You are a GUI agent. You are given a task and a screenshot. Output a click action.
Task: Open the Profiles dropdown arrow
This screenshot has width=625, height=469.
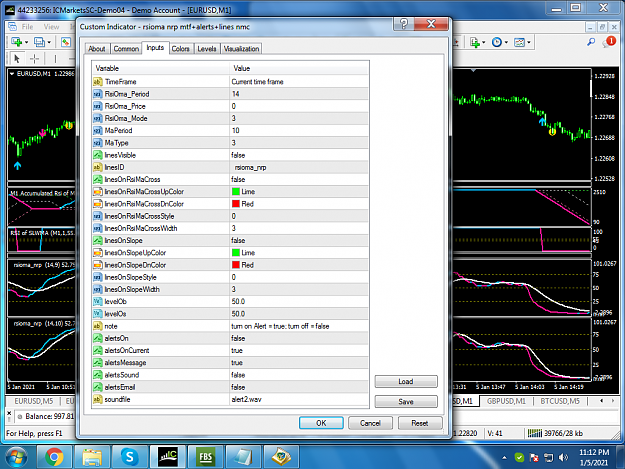pos(49,42)
